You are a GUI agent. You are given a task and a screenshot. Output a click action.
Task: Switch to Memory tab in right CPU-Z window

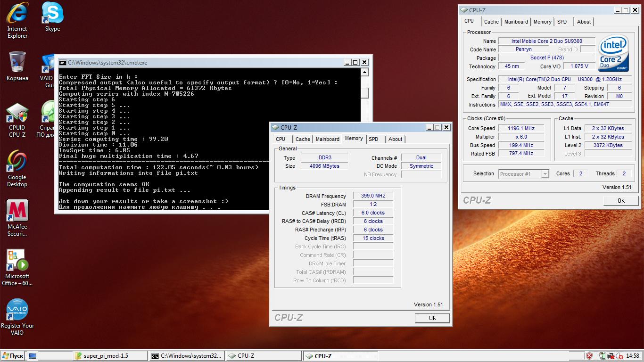(543, 22)
